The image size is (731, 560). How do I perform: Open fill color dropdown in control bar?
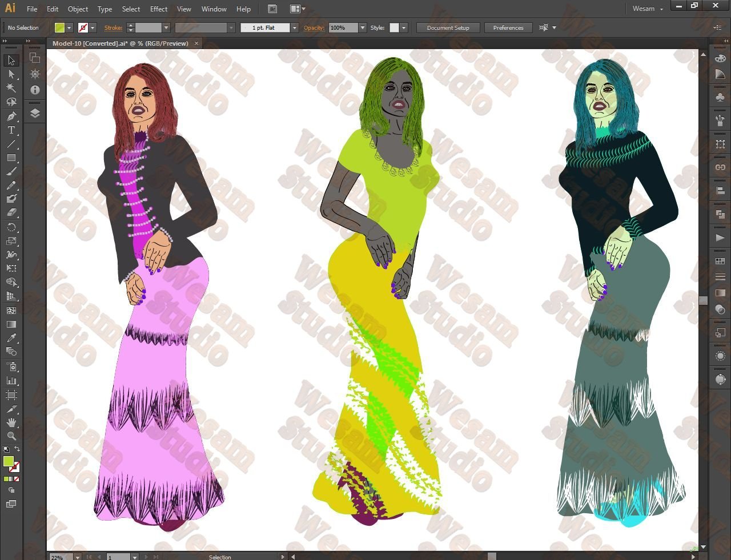[69, 27]
